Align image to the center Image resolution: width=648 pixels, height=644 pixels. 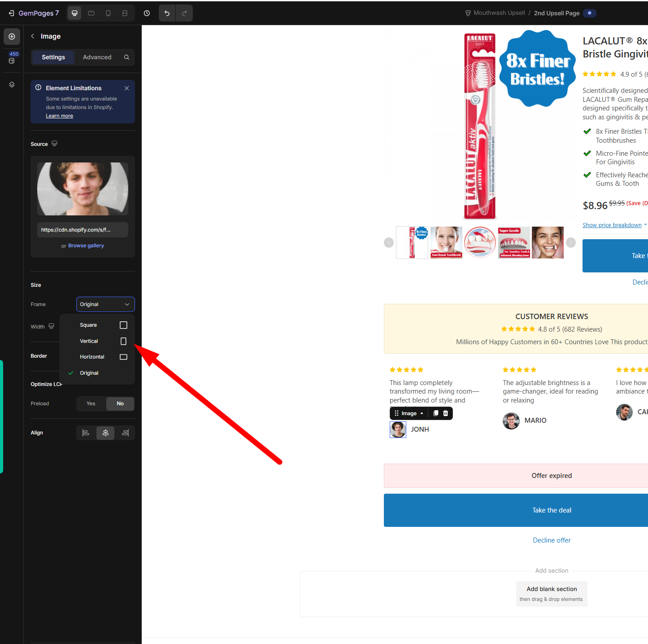tap(105, 433)
